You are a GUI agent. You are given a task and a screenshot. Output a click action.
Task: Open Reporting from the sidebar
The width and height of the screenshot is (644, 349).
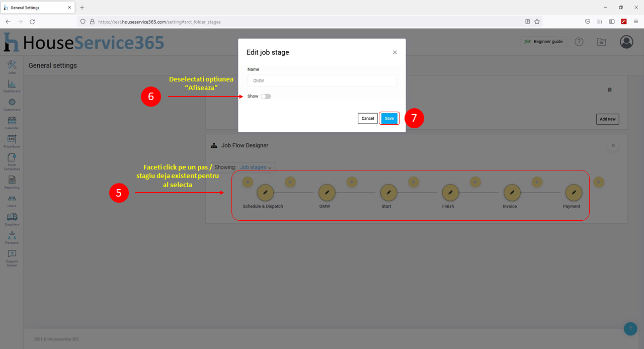12,182
